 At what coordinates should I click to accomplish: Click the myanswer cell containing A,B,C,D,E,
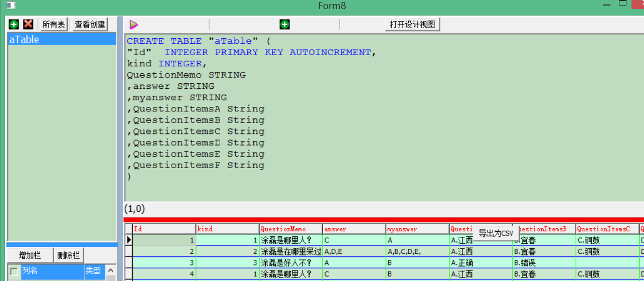tap(417, 251)
